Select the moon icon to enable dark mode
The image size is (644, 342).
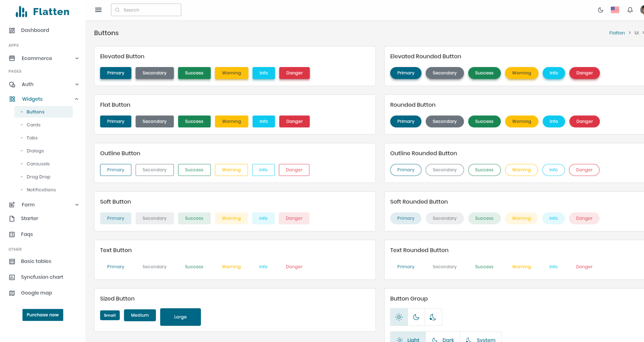click(x=600, y=10)
